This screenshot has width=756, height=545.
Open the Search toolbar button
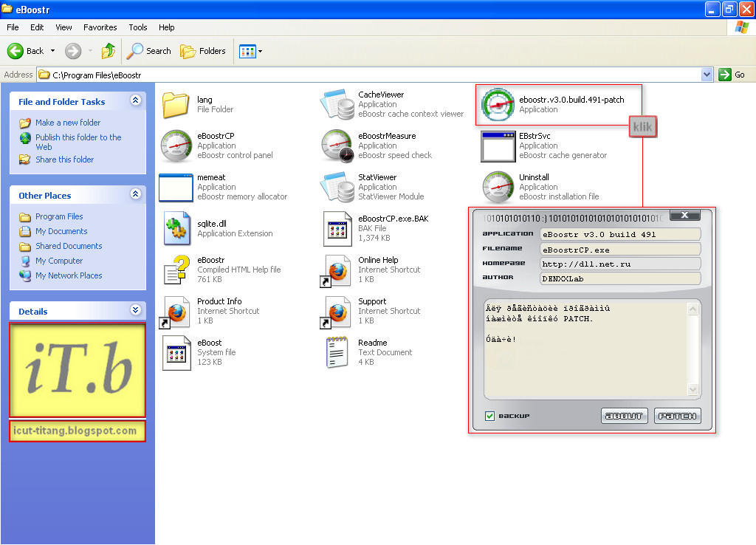149,51
